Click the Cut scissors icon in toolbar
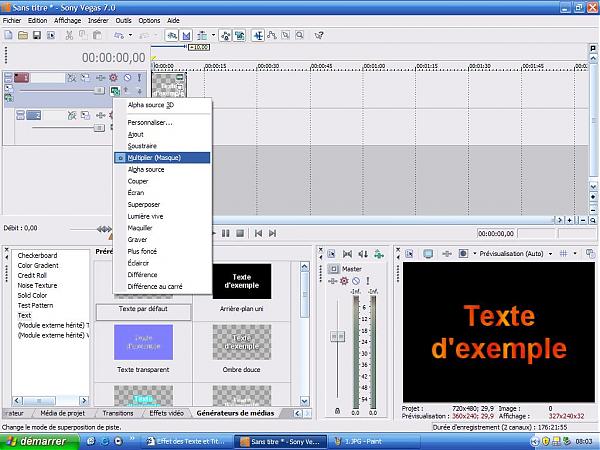 (x=69, y=35)
